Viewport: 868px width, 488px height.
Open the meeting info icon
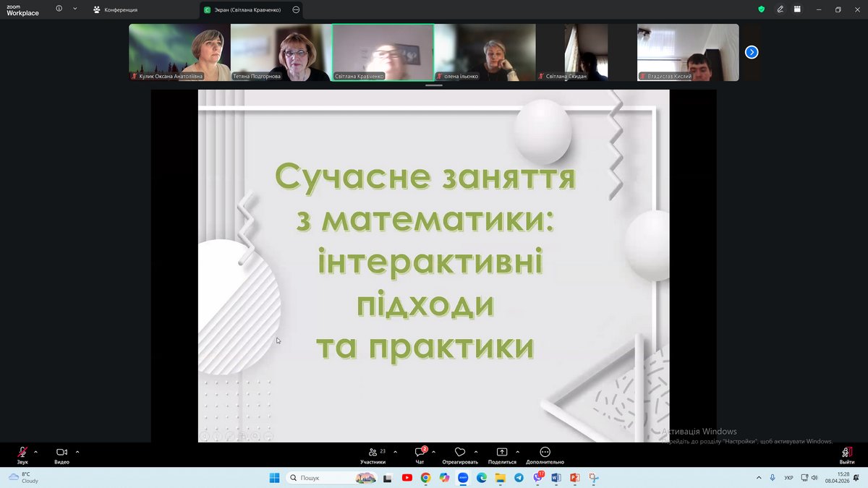tap(59, 9)
